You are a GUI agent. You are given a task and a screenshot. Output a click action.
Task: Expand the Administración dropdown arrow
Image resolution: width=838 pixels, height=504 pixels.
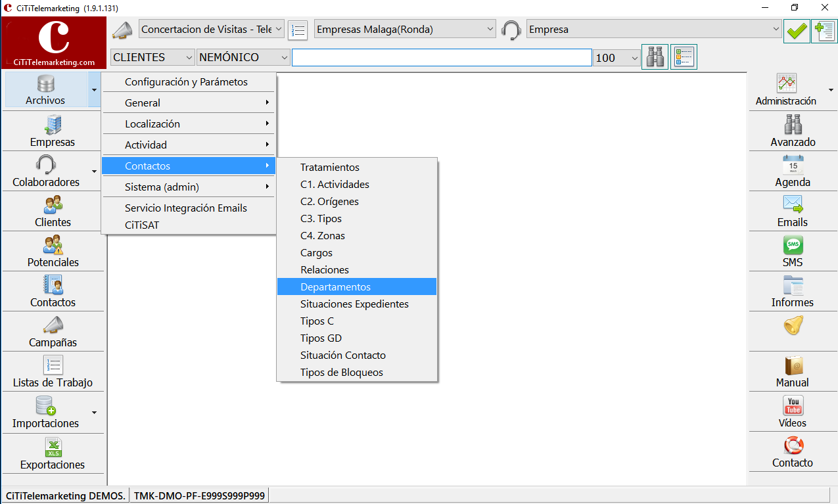coord(832,90)
